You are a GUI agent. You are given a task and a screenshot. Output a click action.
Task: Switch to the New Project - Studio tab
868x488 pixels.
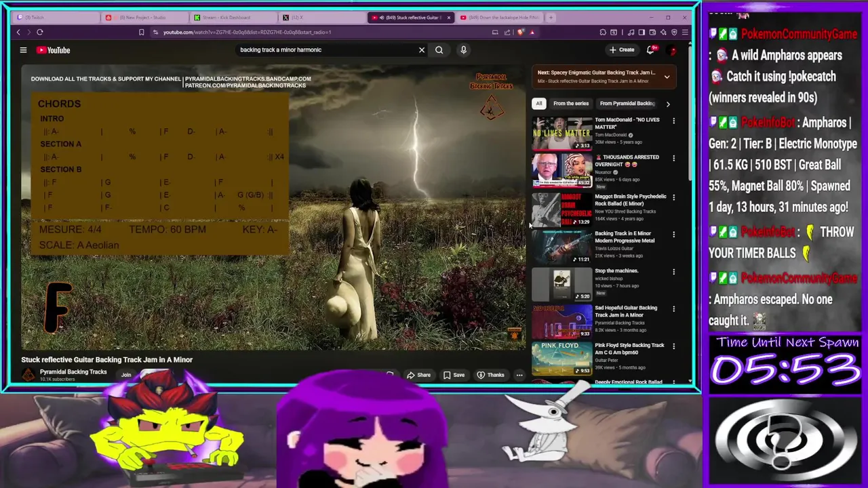click(x=144, y=17)
